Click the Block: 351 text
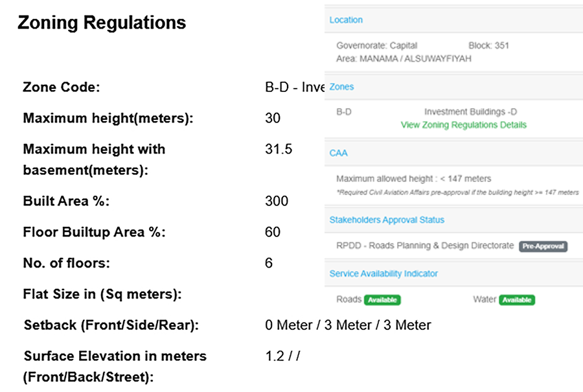Image resolution: width=583 pixels, height=392 pixels. coord(488,46)
